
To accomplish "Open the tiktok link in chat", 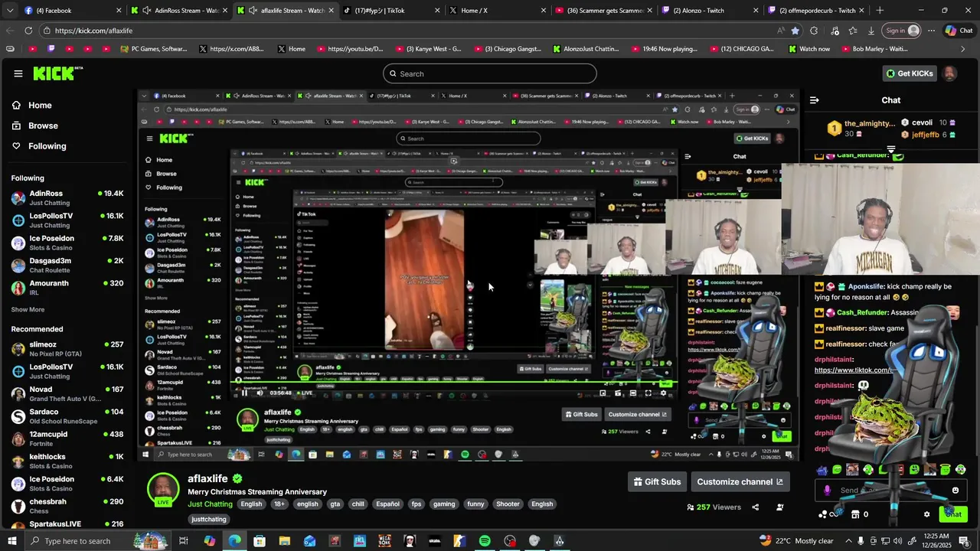I will click(853, 370).
